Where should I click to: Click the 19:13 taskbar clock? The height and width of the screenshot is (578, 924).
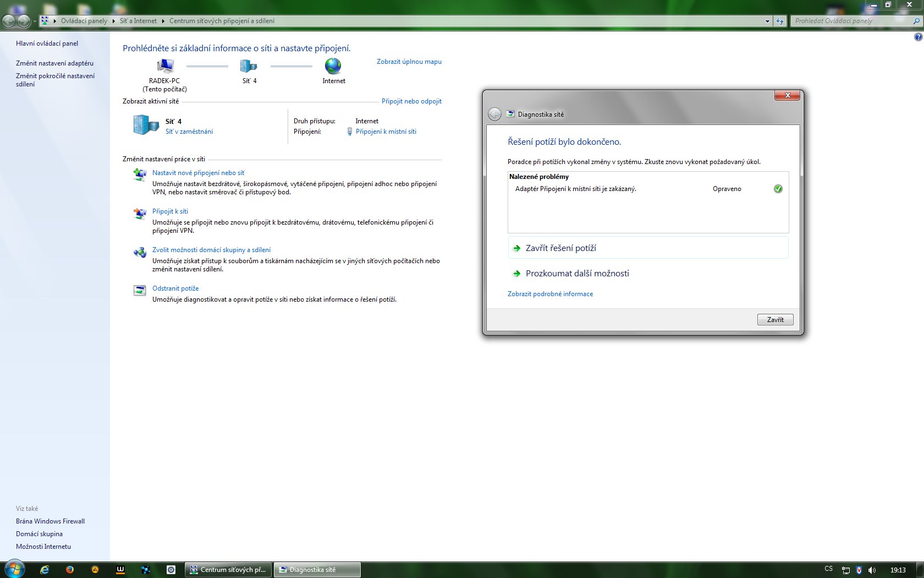point(898,570)
